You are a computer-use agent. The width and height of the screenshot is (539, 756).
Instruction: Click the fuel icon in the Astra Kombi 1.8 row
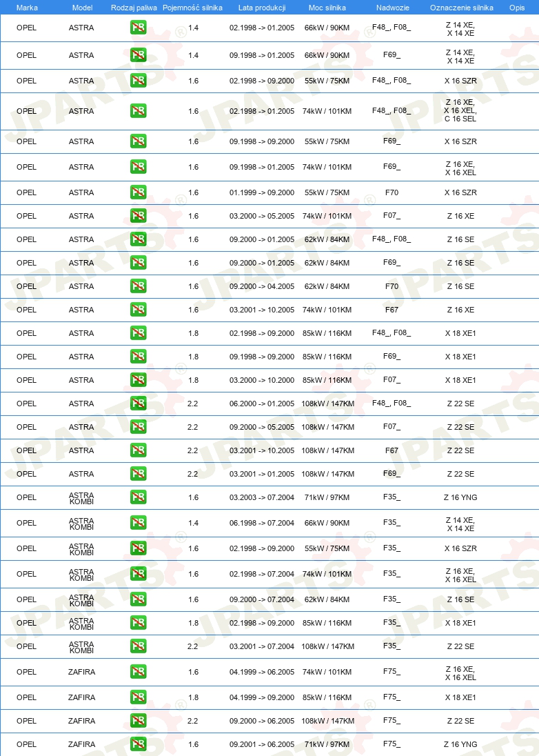tap(139, 623)
